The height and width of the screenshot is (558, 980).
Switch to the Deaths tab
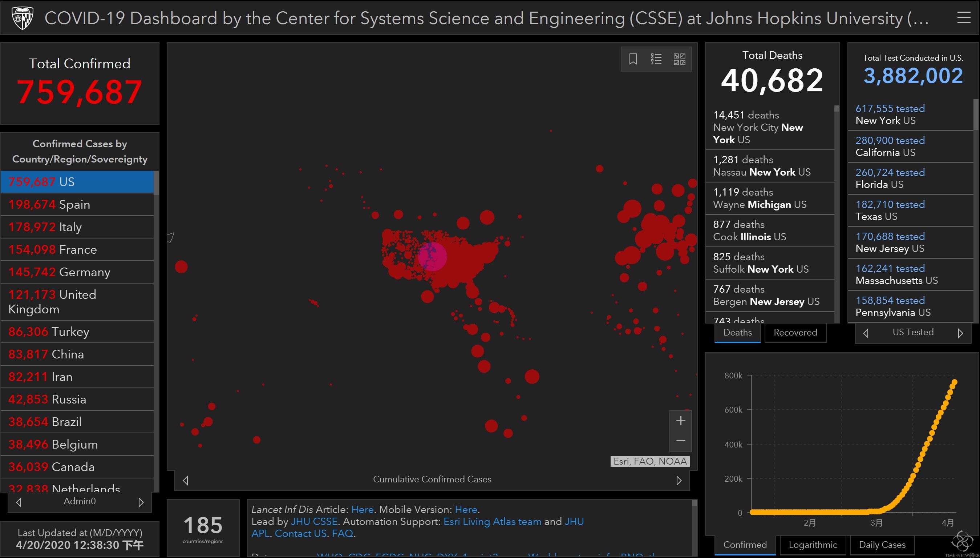click(x=737, y=333)
